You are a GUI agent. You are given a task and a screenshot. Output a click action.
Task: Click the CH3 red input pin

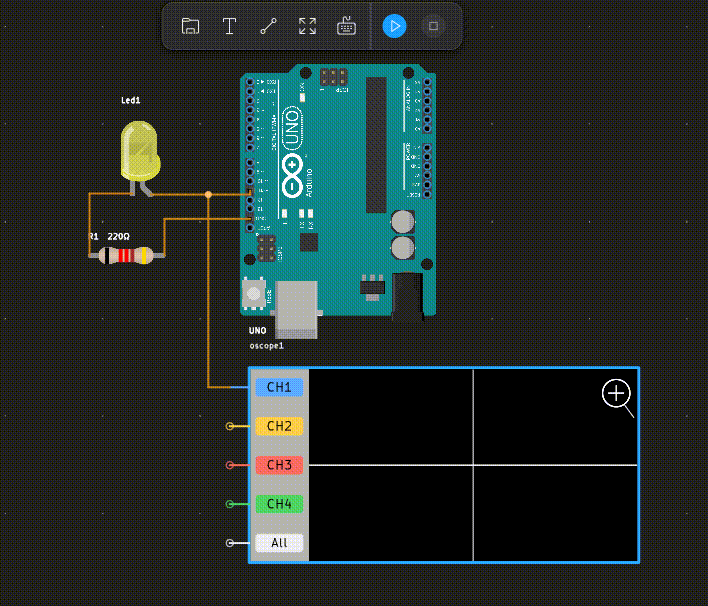point(230,465)
